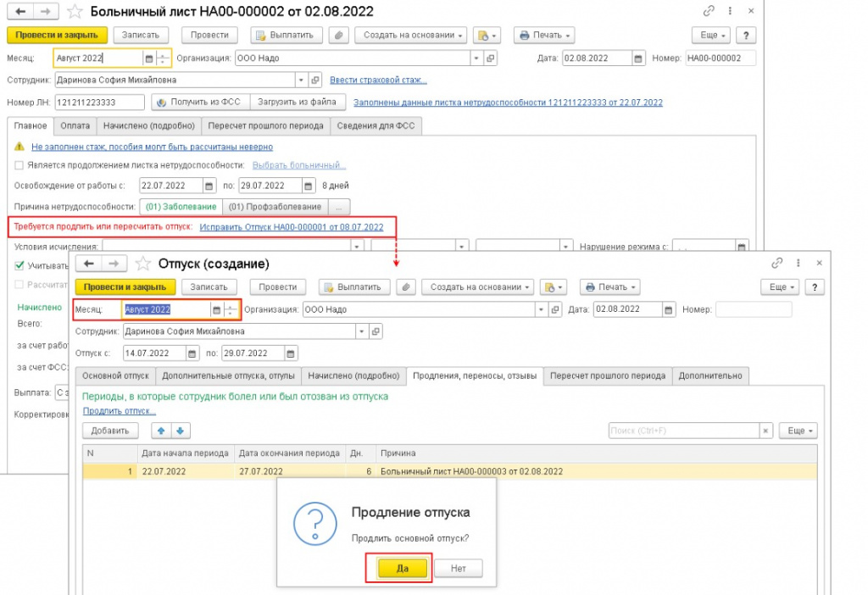Open the help button in Отпуск window
The height and width of the screenshot is (595, 868).
pos(815,287)
